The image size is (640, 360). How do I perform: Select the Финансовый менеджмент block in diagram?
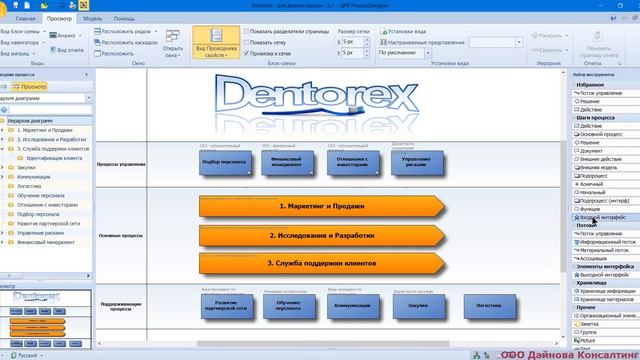[x=288, y=163]
